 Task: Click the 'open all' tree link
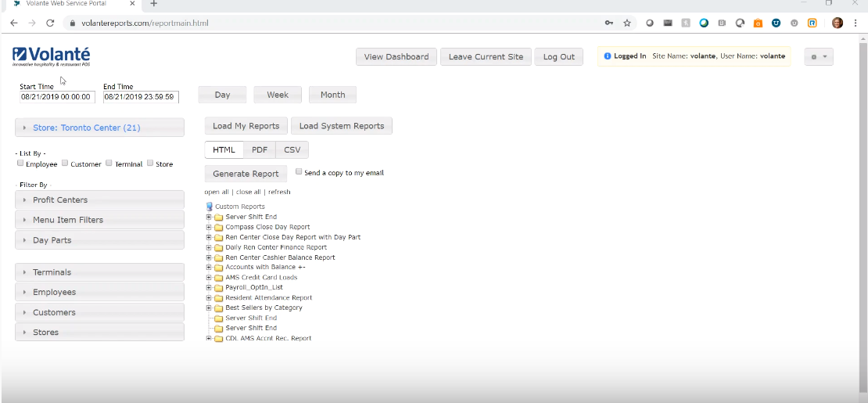coord(217,192)
